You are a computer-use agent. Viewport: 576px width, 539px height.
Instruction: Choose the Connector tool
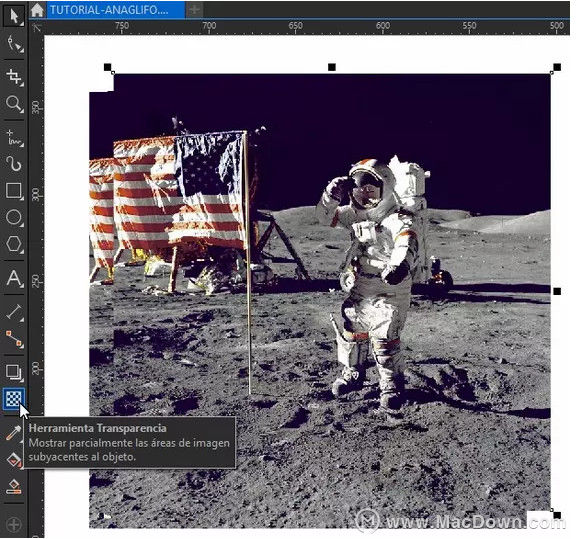point(14,339)
